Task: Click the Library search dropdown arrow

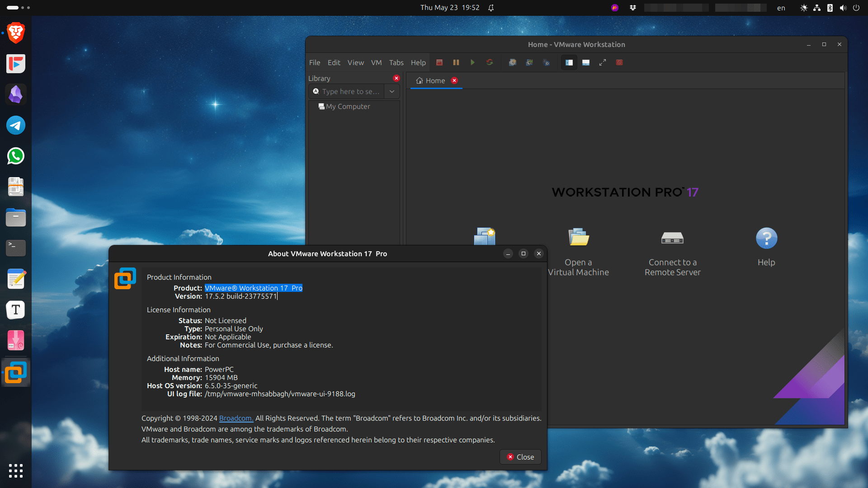Action: point(392,91)
